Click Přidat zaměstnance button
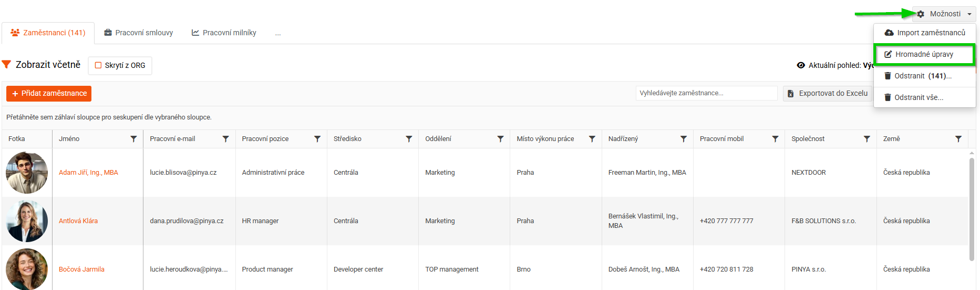Screen dimensions: 980x290 click(x=49, y=93)
